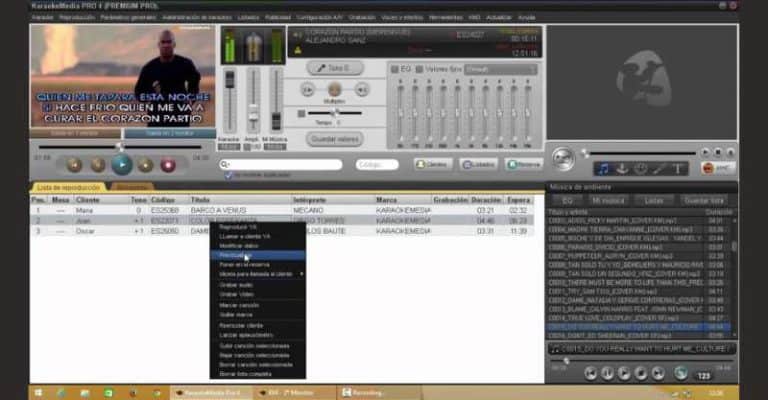Select the microphone icon next to music note
This screenshot has height=400, width=768.
click(x=622, y=169)
